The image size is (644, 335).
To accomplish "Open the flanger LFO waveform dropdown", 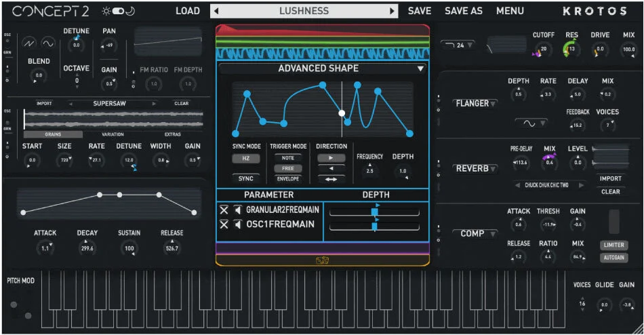I will pos(531,123).
